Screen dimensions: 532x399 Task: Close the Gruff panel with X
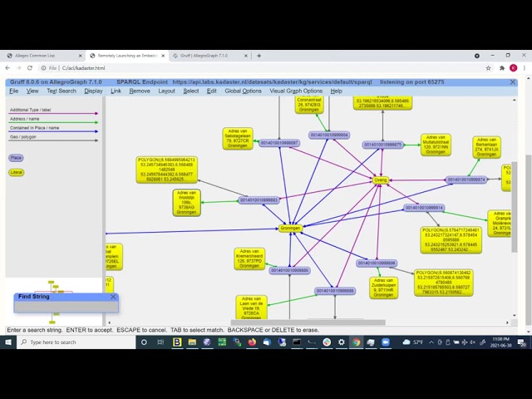pos(513,82)
